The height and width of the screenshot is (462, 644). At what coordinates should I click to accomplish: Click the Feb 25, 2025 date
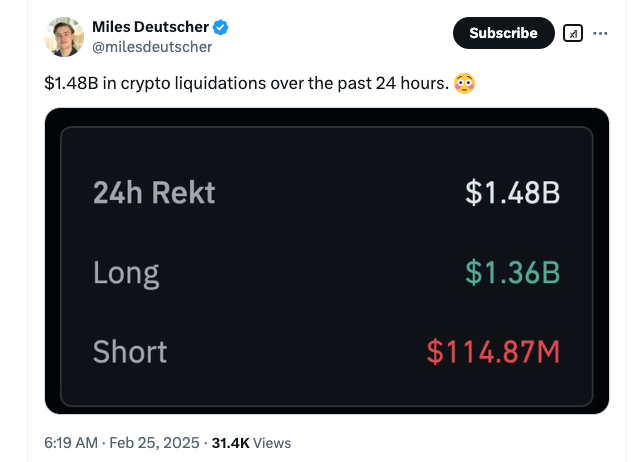coord(154,443)
